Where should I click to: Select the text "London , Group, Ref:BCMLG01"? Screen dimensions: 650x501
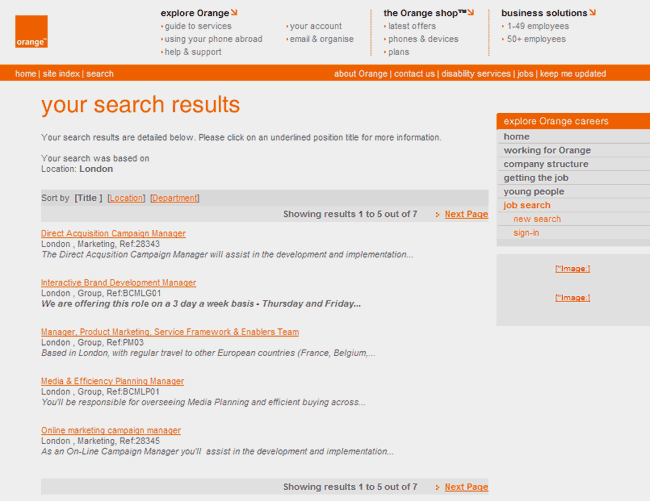point(101,293)
